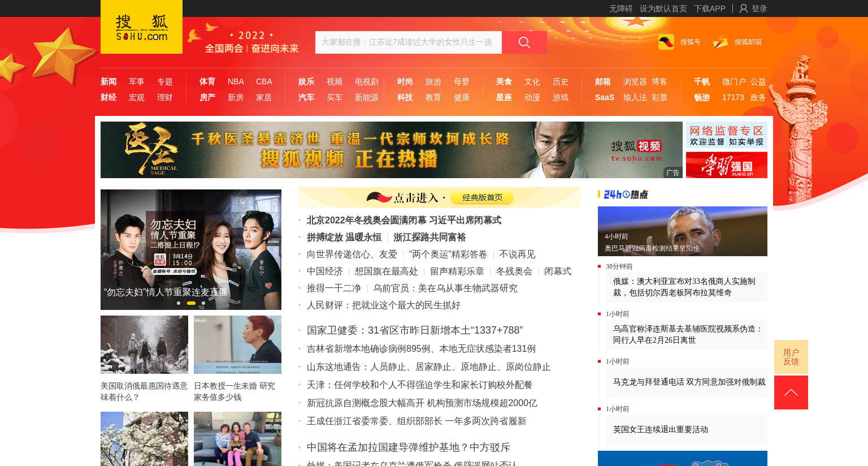Image resolution: width=868 pixels, height=466 pixels.
Task: Open the 汽车 navigation item
Action: tap(306, 97)
